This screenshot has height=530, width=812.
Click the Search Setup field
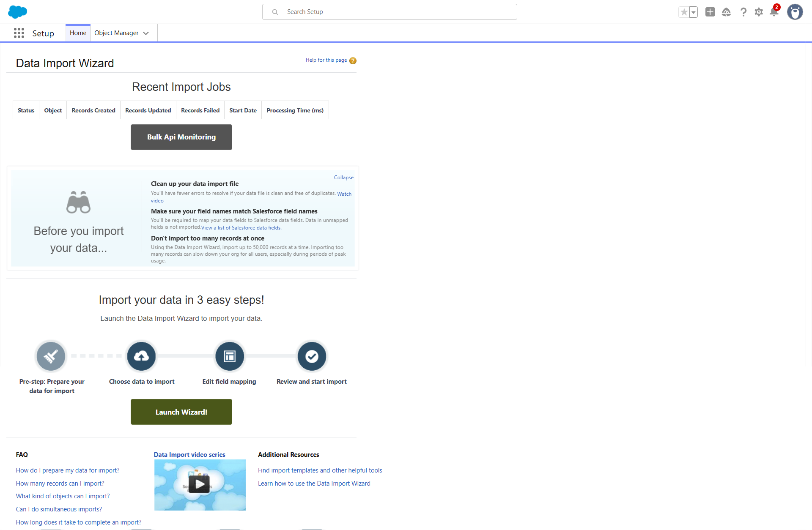coord(390,12)
